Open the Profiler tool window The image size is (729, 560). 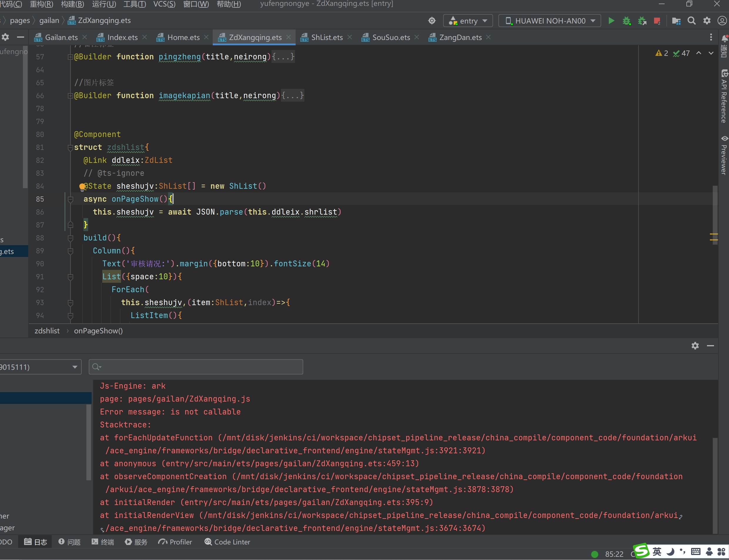coord(175,542)
